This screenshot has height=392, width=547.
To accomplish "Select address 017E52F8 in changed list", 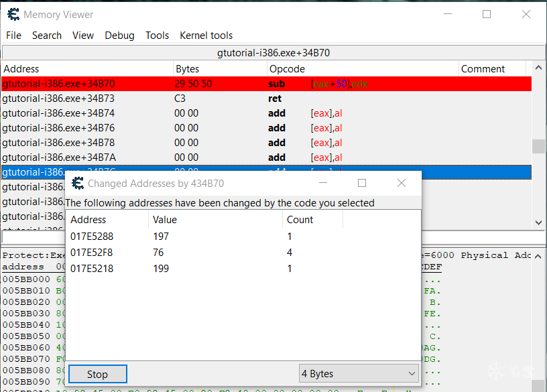I will pyautogui.click(x=92, y=253).
